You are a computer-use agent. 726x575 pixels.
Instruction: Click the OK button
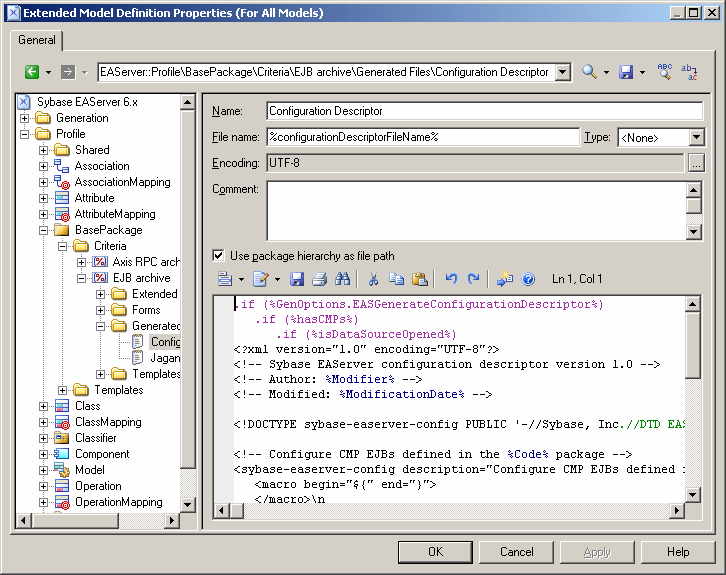coord(435,552)
